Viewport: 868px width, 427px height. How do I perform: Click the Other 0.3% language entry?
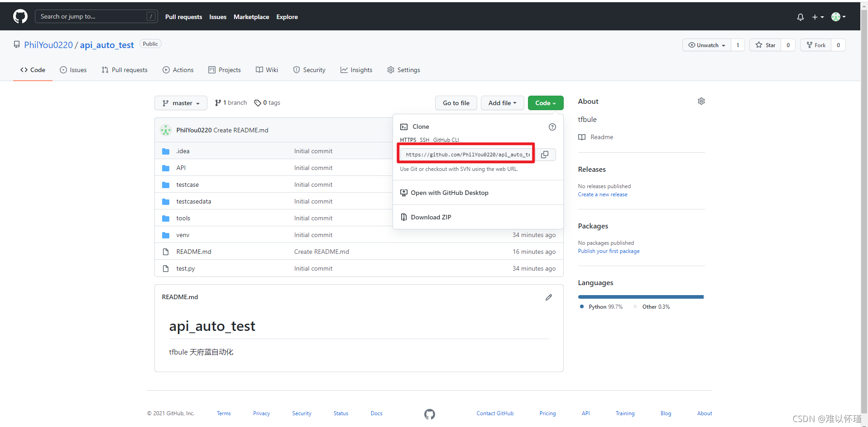(652, 307)
